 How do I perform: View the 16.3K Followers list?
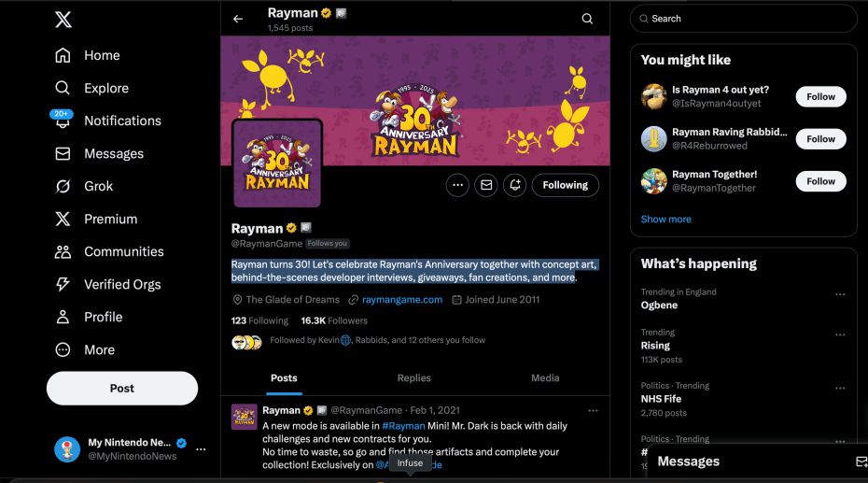coord(334,320)
